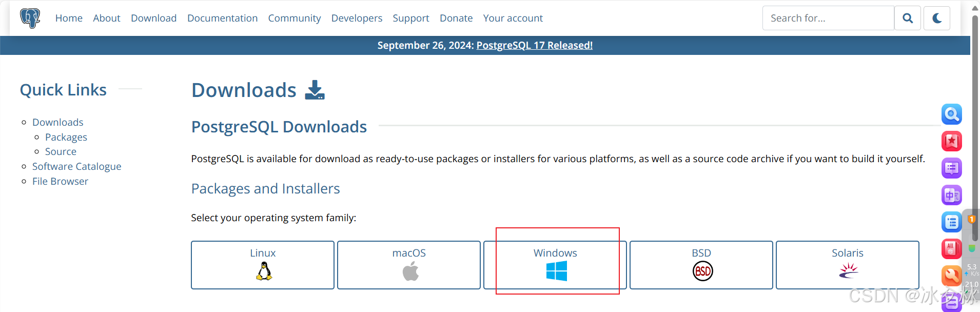Open Source in Quick Links
Image resolution: width=980 pixels, height=312 pixels.
pos(61,151)
